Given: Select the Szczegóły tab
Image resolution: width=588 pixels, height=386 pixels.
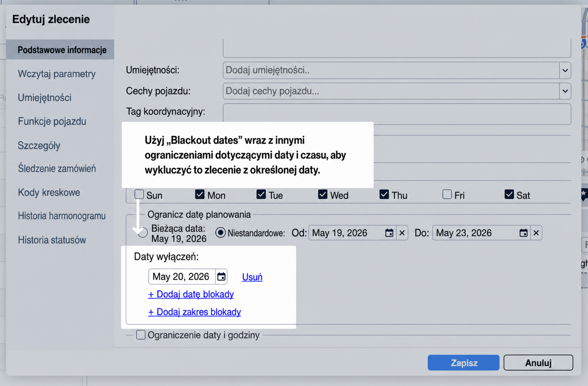Looking at the screenshot, I should coord(39,145).
